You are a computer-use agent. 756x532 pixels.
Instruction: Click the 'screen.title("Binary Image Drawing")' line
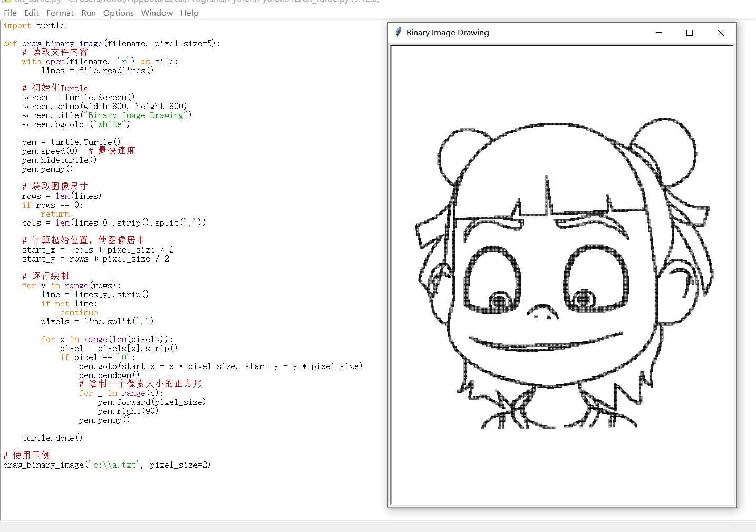[106, 115]
